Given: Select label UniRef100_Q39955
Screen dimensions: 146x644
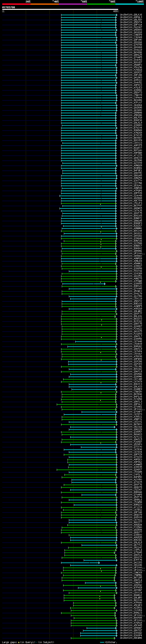Looking at the screenshot, I should (131, 284).
